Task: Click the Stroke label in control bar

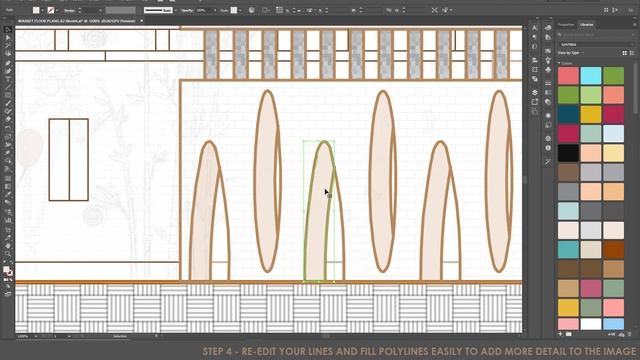Action: (x=69, y=10)
